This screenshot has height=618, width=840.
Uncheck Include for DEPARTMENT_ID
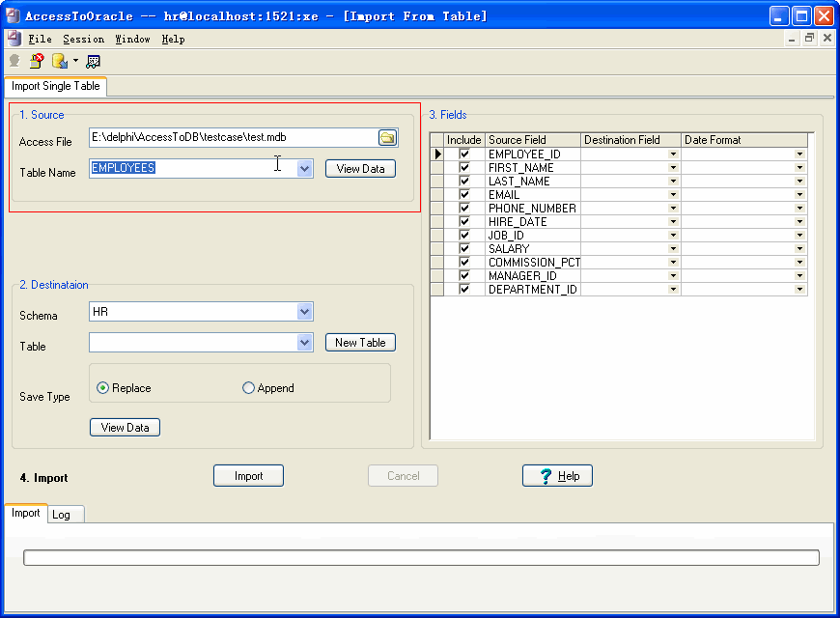pyautogui.click(x=464, y=289)
